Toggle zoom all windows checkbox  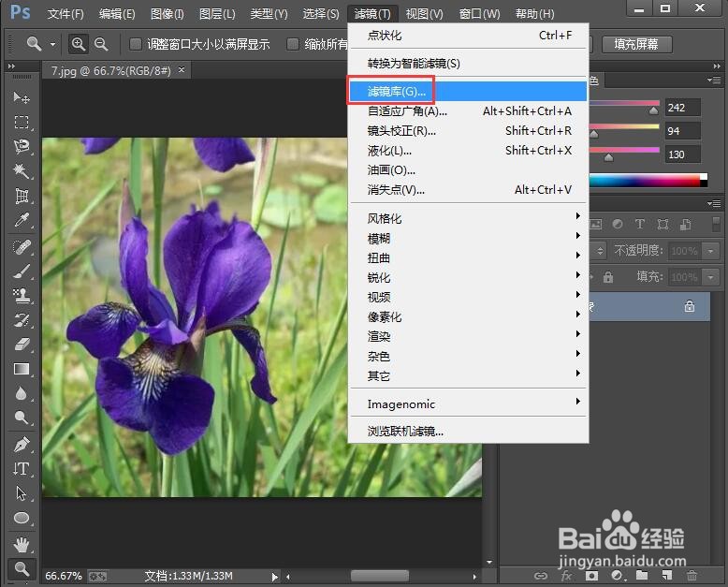pyautogui.click(x=293, y=44)
